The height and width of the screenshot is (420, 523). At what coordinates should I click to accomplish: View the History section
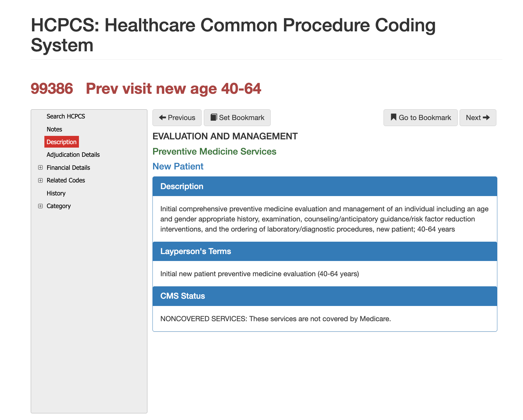[56, 193]
